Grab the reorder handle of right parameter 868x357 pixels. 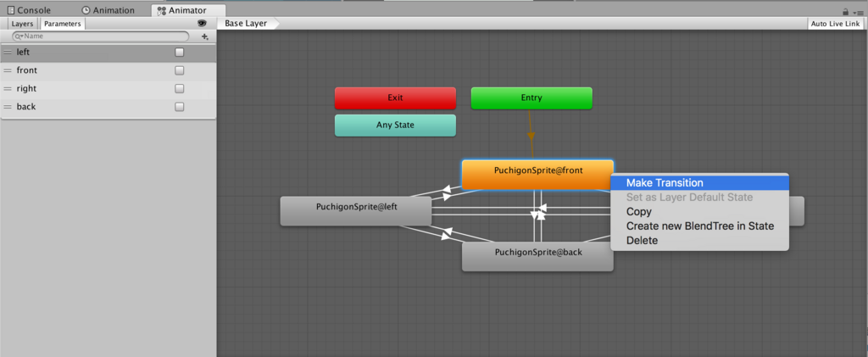(8, 88)
